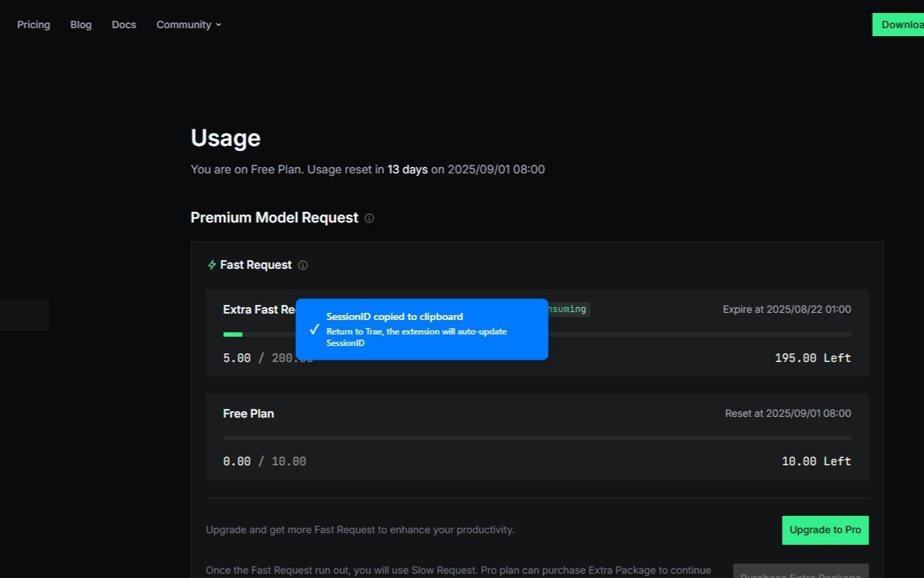Click the green lightning bolt icon

212,265
